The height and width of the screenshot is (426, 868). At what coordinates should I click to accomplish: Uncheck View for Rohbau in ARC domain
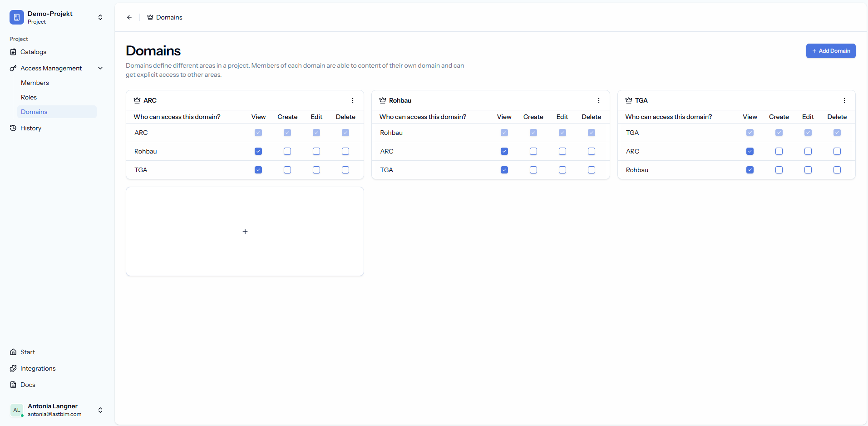(258, 151)
